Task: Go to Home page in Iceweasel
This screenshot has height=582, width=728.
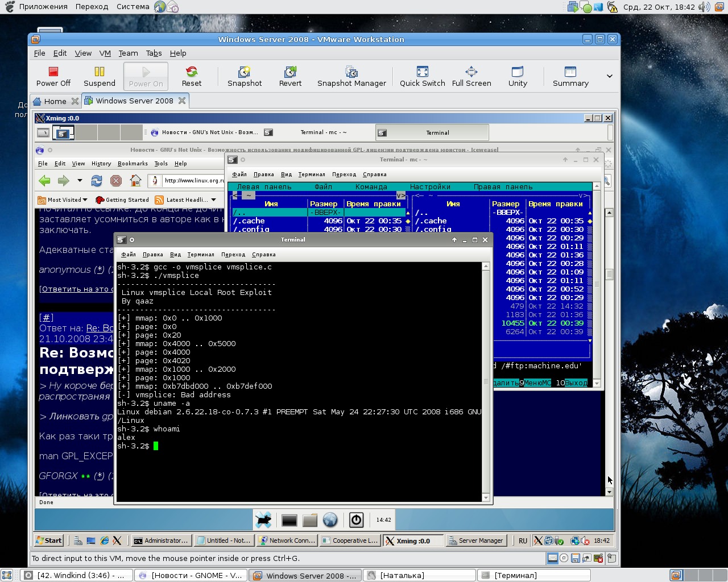Action: coord(135,181)
